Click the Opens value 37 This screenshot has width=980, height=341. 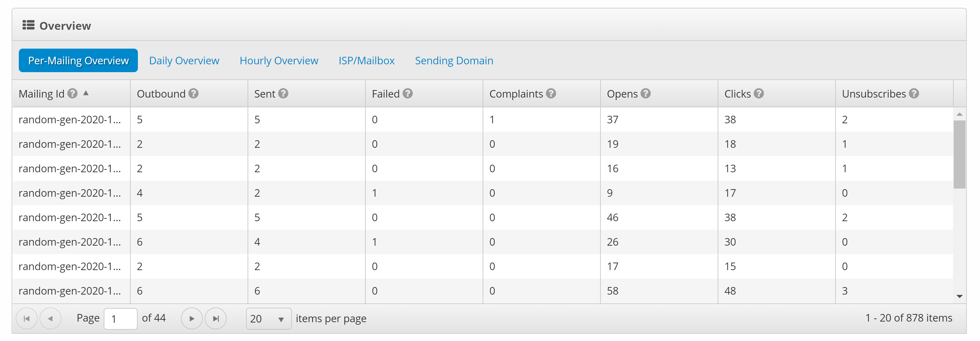(x=612, y=120)
